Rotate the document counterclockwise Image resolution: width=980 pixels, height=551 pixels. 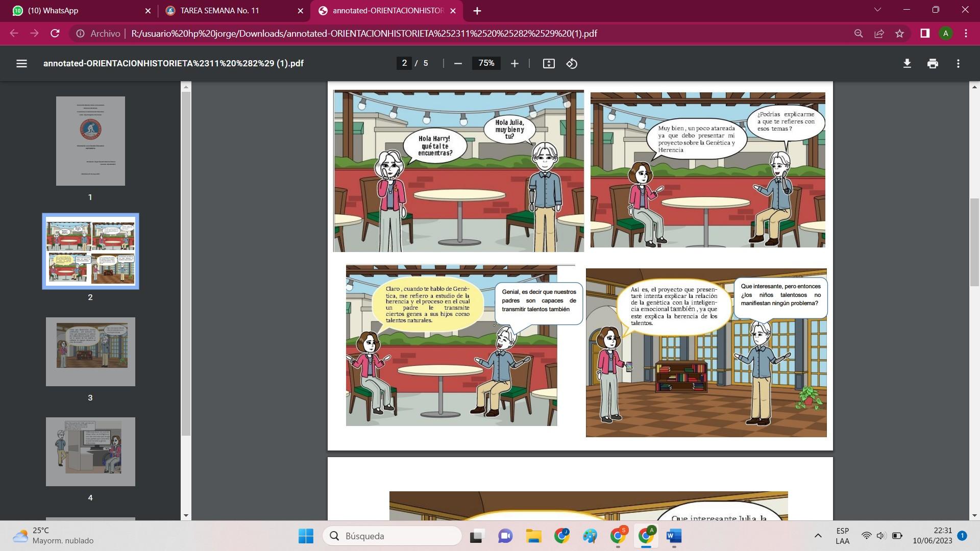tap(572, 64)
